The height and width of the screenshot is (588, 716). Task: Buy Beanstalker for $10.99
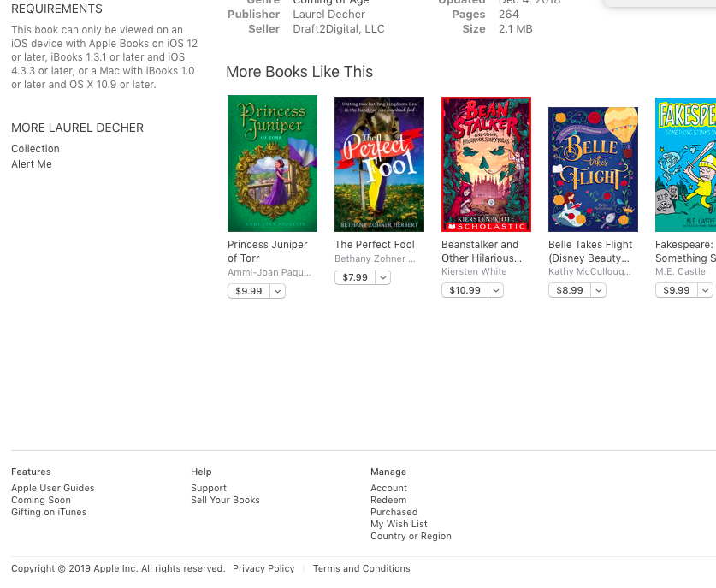click(465, 290)
